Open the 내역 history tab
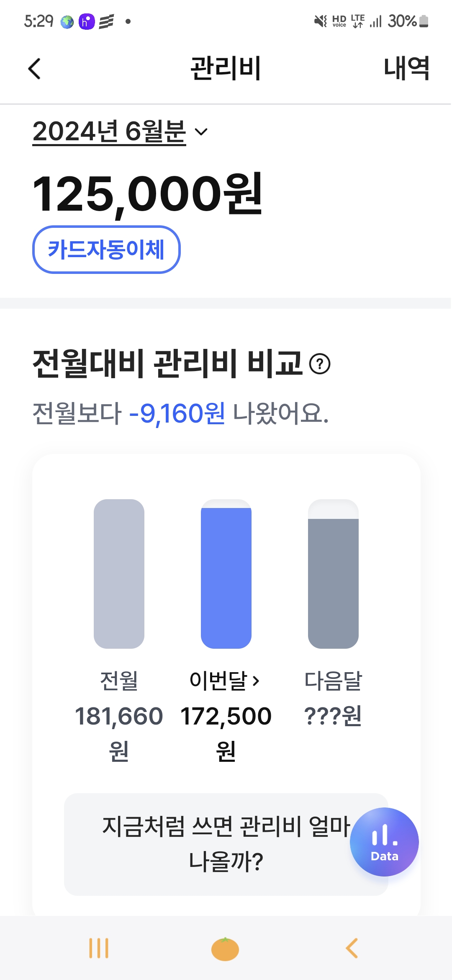 coord(406,69)
